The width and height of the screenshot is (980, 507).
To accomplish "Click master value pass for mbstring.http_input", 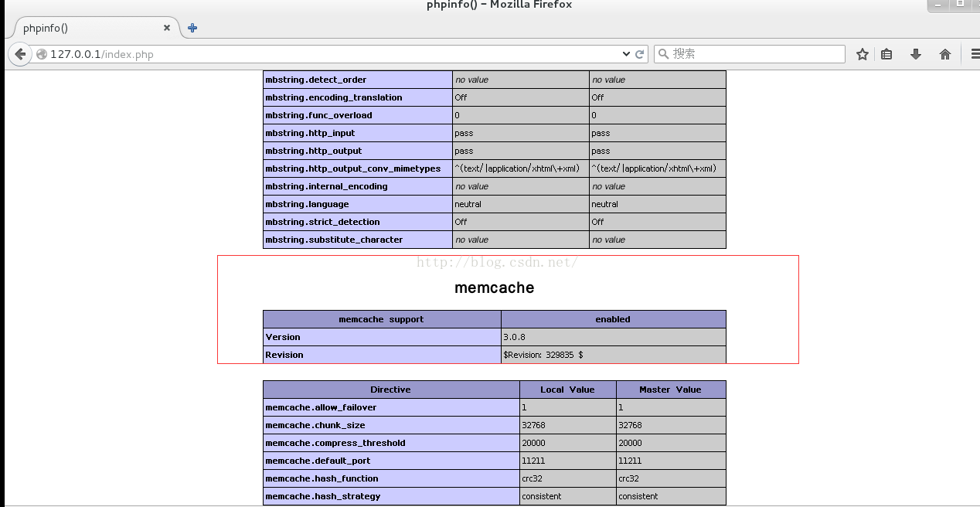I will click(x=601, y=133).
